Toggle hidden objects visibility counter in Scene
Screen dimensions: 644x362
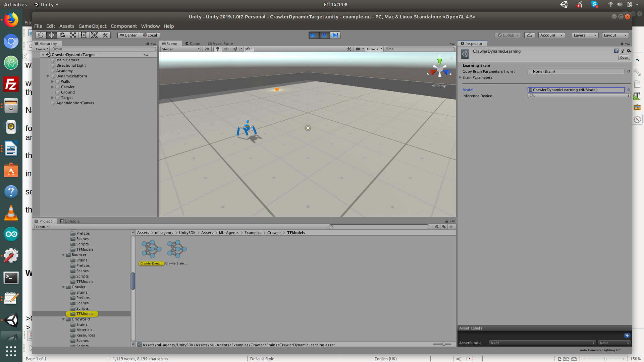coord(249,49)
